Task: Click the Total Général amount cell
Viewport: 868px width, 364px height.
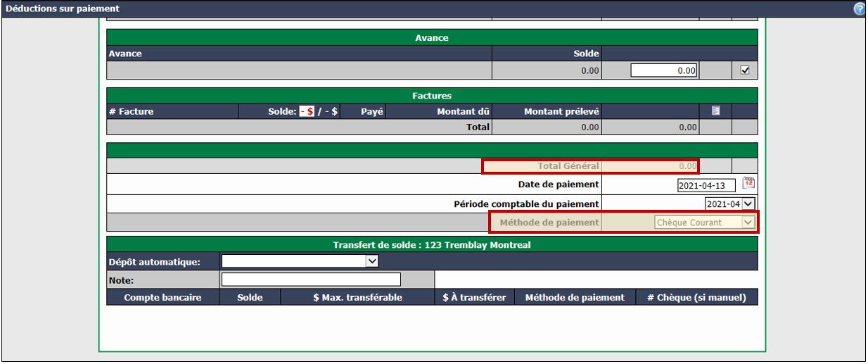Action: pyautogui.click(x=651, y=166)
